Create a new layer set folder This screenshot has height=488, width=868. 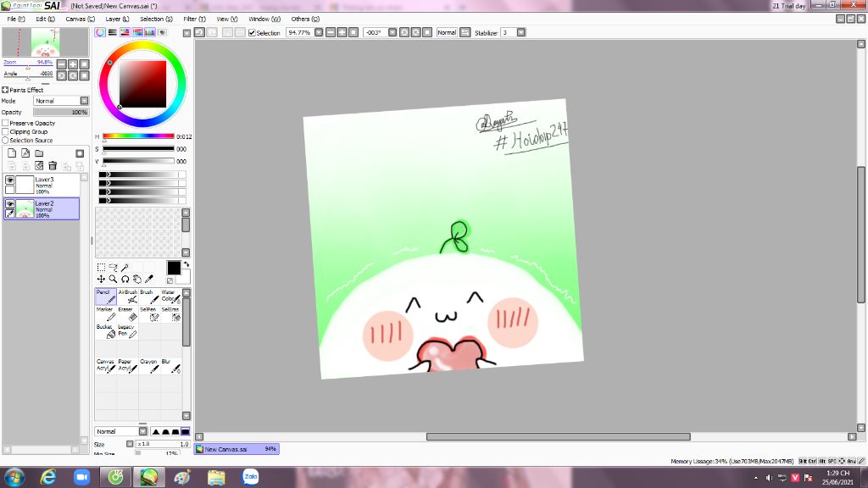point(39,153)
